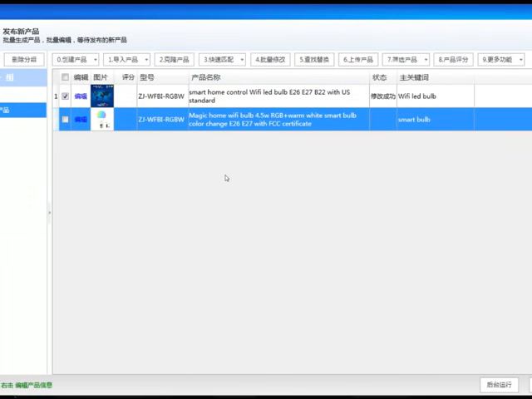This screenshot has width=532, height=399.
Task: Click the 2.克隆产品 button
Action: pyautogui.click(x=174, y=60)
